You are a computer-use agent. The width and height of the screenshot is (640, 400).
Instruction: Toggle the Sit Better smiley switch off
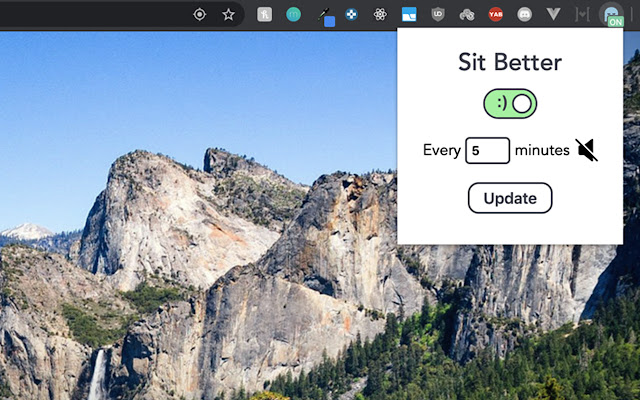[x=510, y=103]
